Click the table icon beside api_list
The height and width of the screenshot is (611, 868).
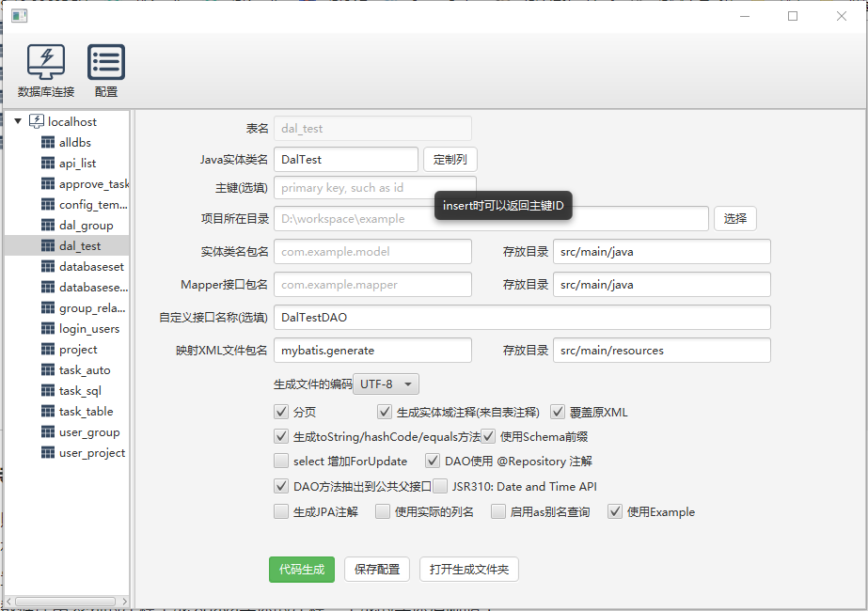point(48,163)
